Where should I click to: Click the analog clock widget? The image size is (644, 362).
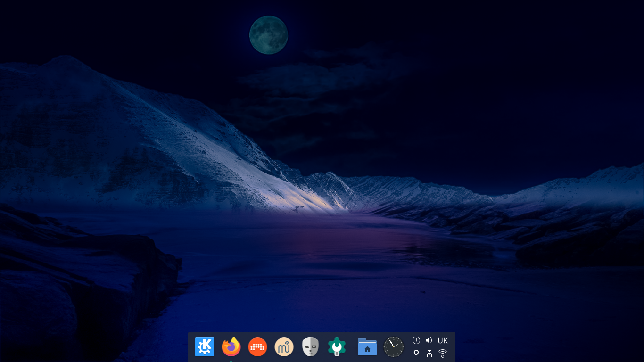[x=394, y=347]
